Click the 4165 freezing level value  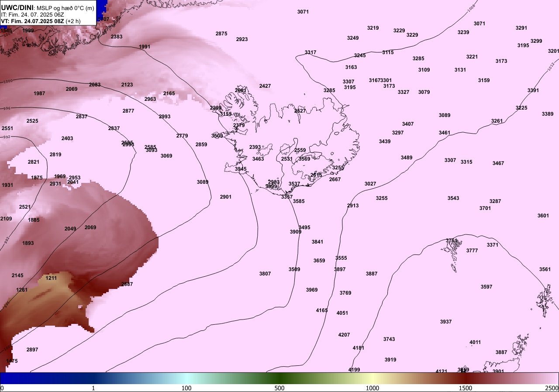pos(322,310)
